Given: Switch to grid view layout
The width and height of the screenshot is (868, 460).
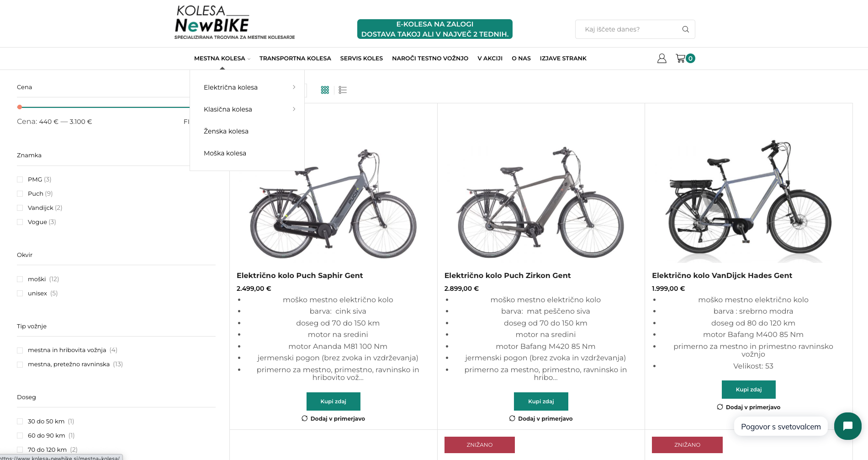Looking at the screenshot, I should [x=325, y=90].
